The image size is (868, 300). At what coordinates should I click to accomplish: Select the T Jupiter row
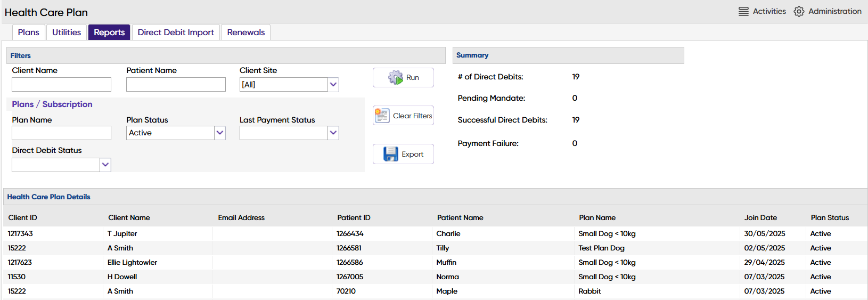(122, 233)
